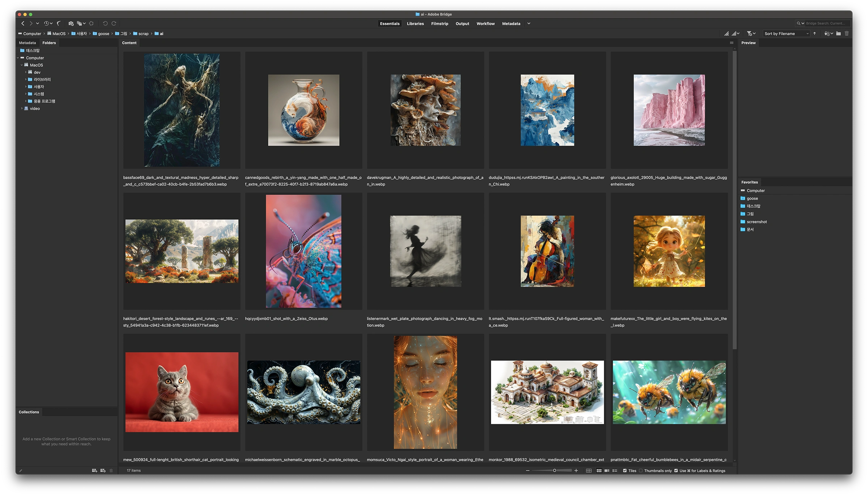This screenshot has width=868, height=495.
Task: Switch to the Filmstrip workspace
Action: [x=439, y=24]
